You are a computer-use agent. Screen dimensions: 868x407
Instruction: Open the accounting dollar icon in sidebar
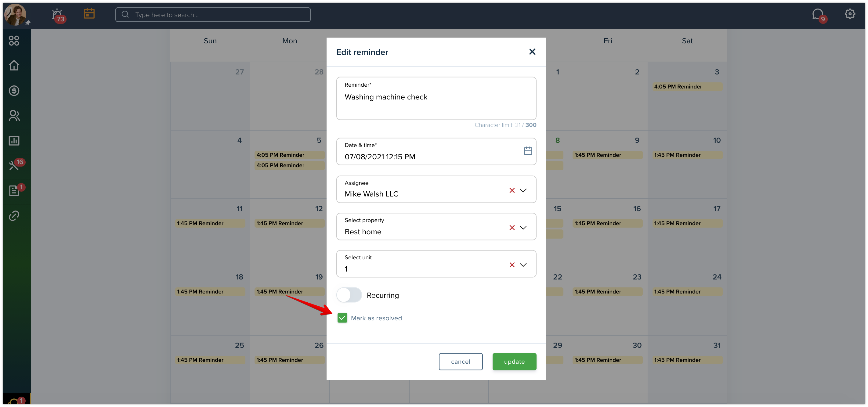[14, 91]
